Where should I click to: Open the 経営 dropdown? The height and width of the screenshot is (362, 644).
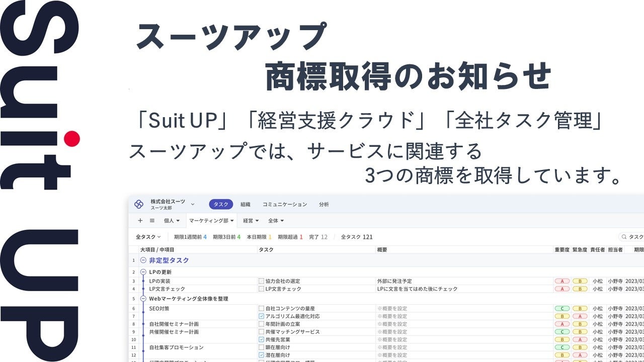pyautogui.click(x=251, y=221)
